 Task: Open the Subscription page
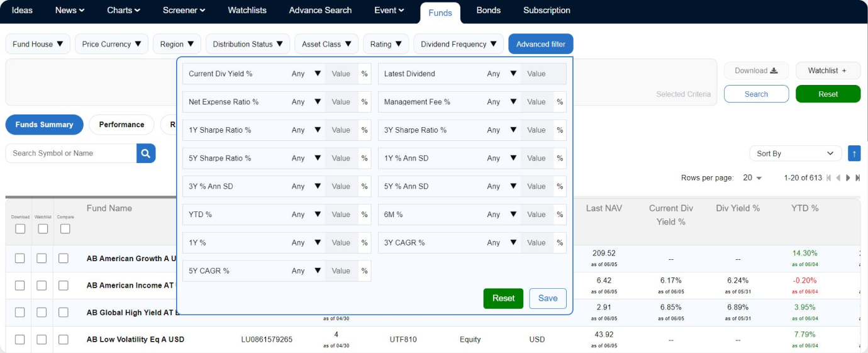547,10
